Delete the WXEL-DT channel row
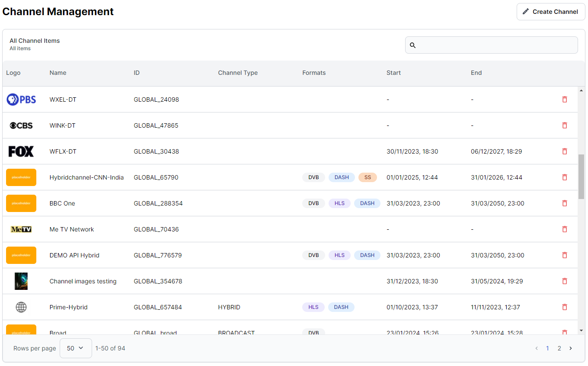 (x=564, y=100)
